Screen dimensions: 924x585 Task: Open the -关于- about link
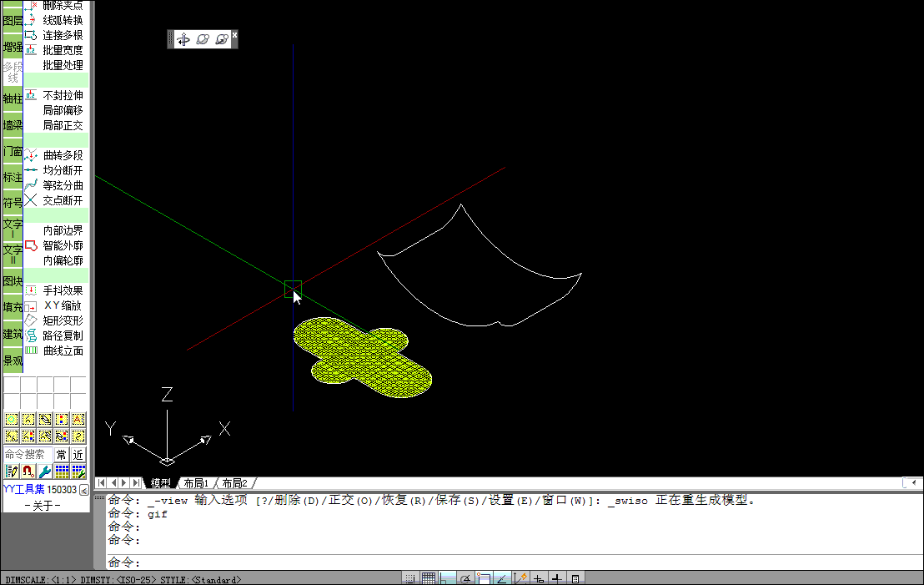(x=43, y=506)
